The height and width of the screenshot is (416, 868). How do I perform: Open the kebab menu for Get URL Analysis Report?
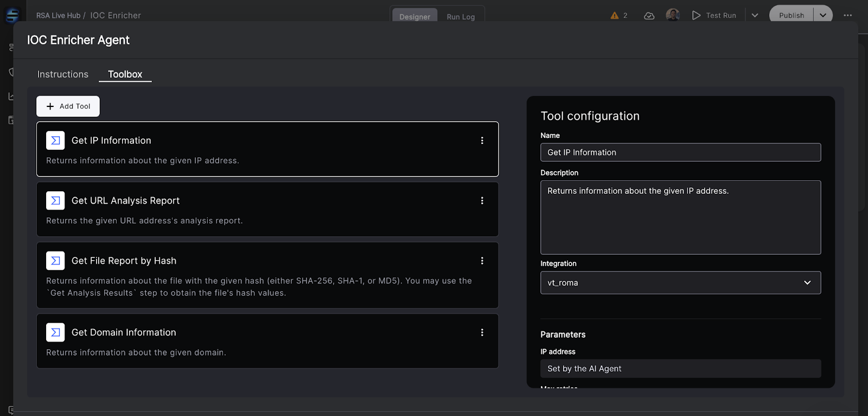pos(482,201)
